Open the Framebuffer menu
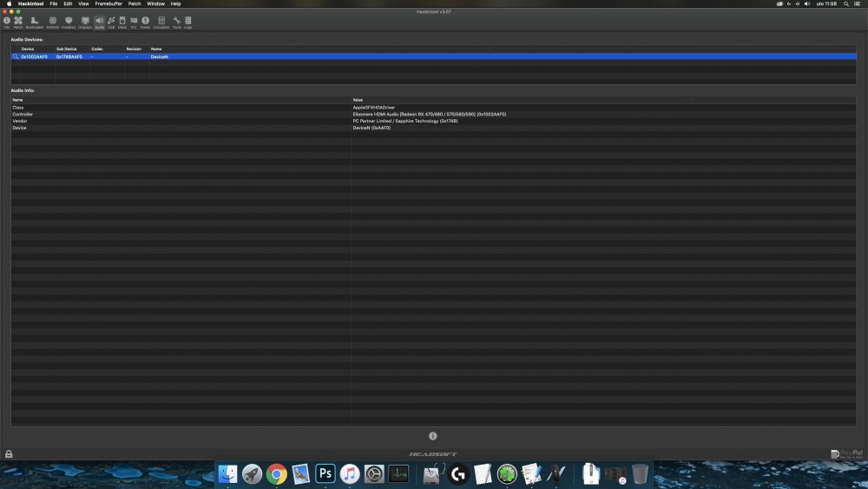The height and width of the screenshot is (489, 868). pos(108,3)
